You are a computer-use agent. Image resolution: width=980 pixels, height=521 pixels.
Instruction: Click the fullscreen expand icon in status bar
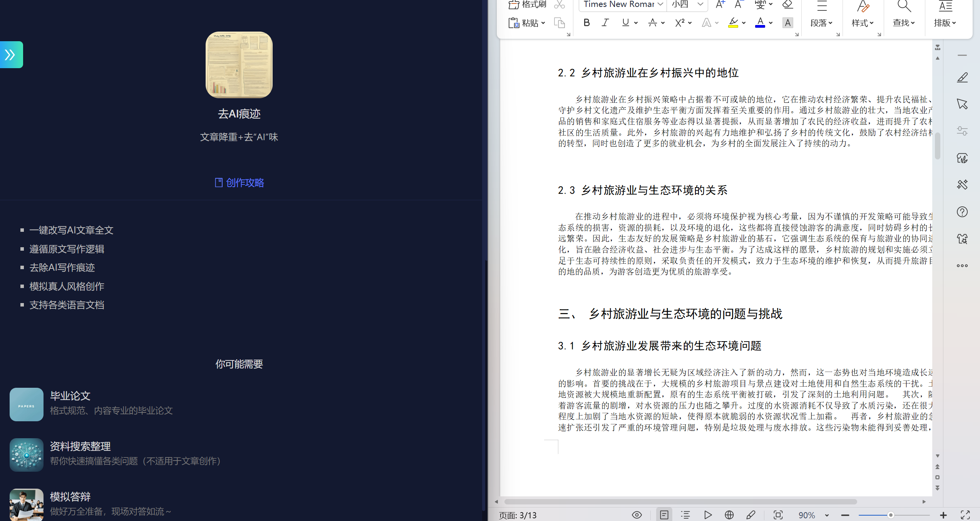pos(965,515)
